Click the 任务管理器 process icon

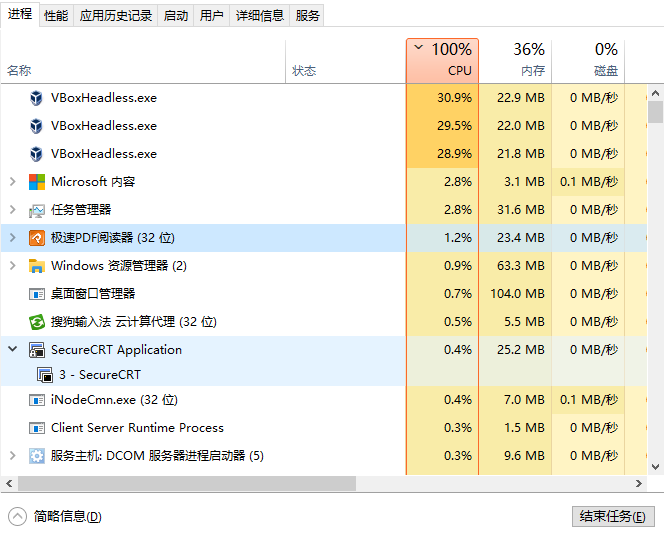[x=37, y=210]
